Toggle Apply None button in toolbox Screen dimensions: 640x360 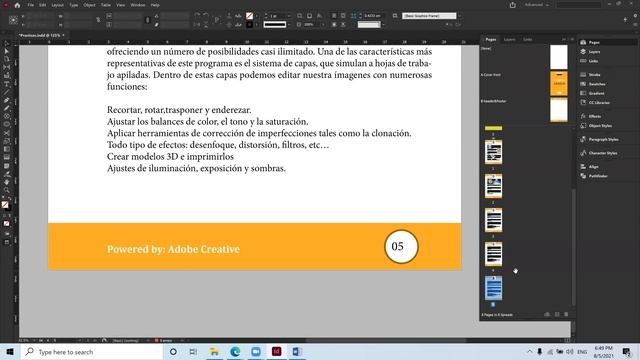(x=7, y=223)
